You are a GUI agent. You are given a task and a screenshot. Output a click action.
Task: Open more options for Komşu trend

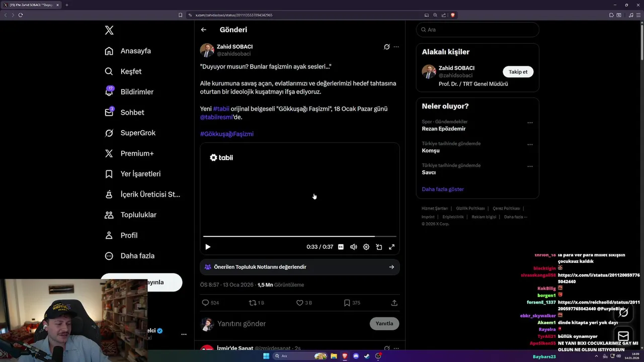pyautogui.click(x=530, y=144)
